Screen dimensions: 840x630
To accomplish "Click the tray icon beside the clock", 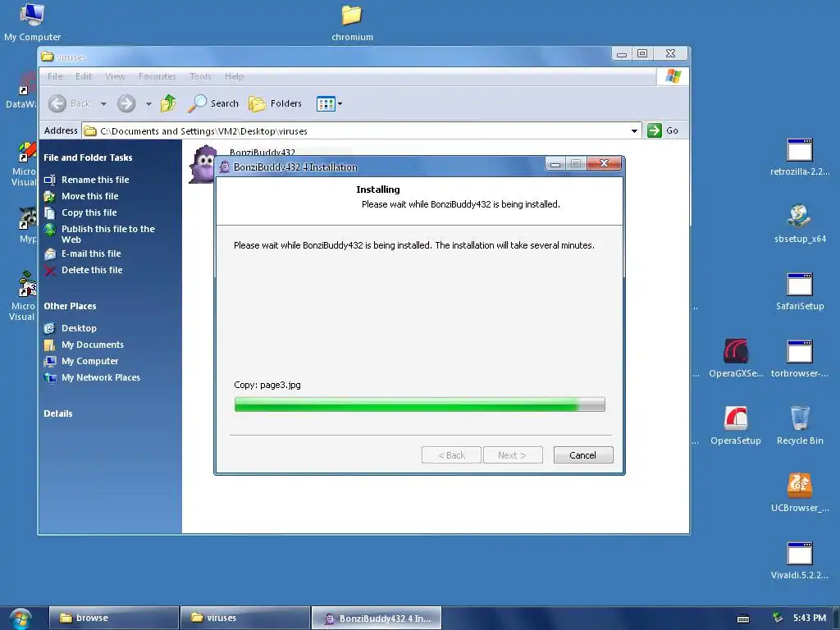I will point(778,619).
